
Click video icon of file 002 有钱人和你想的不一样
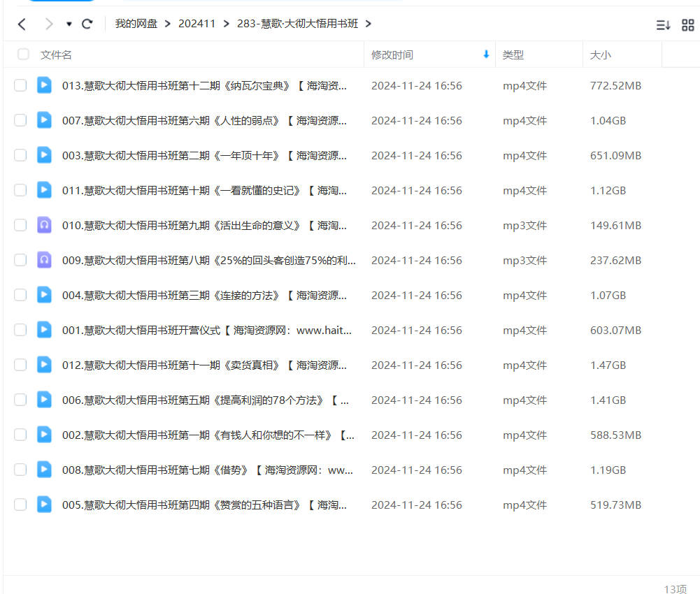[x=44, y=435]
